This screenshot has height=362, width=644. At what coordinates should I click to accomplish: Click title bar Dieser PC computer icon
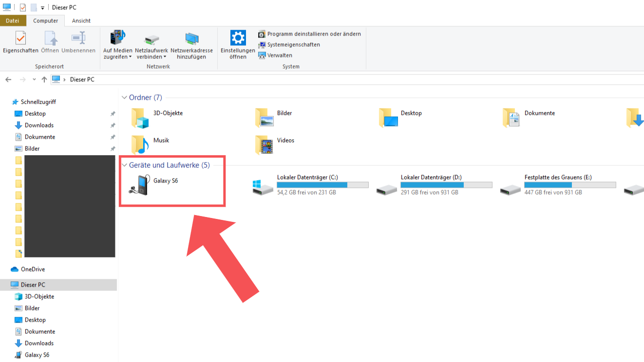point(7,8)
